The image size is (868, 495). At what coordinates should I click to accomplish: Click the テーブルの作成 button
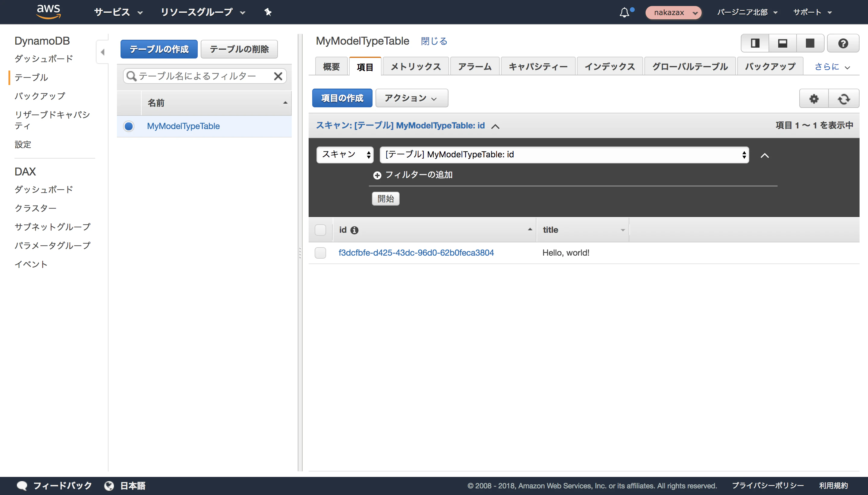pyautogui.click(x=159, y=49)
